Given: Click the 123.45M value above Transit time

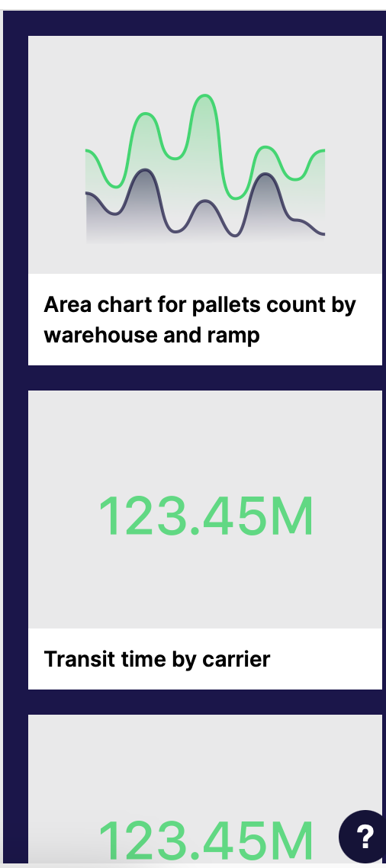Looking at the screenshot, I should coord(205,517).
